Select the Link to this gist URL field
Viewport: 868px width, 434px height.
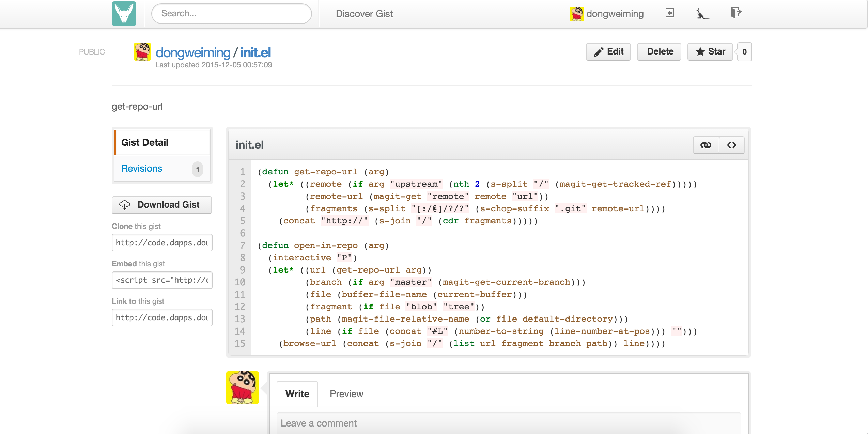pos(162,317)
